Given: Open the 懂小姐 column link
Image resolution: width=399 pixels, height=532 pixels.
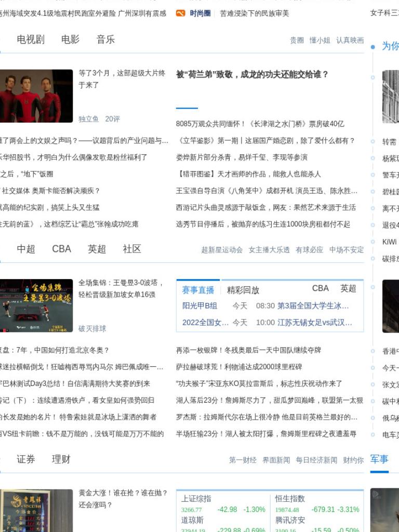Looking at the screenshot, I should coord(320,41).
